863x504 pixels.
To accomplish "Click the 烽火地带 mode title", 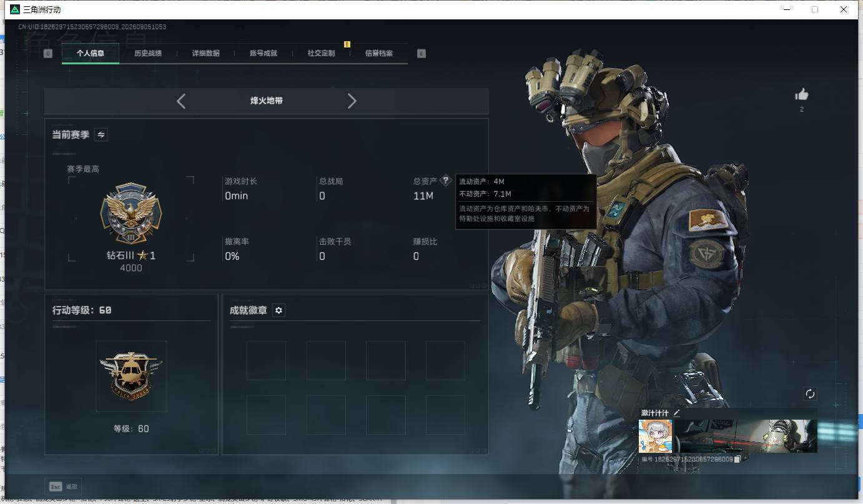I will (267, 101).
